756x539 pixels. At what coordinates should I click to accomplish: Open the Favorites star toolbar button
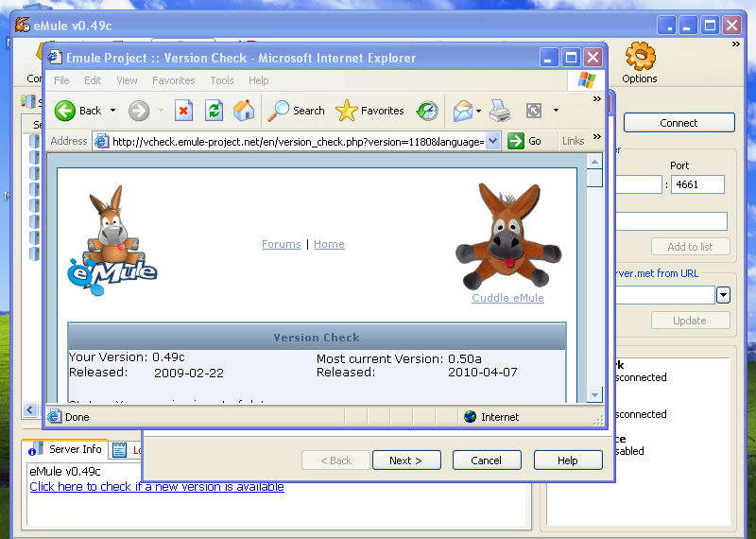pyautogui.click(x=369, y=111)
